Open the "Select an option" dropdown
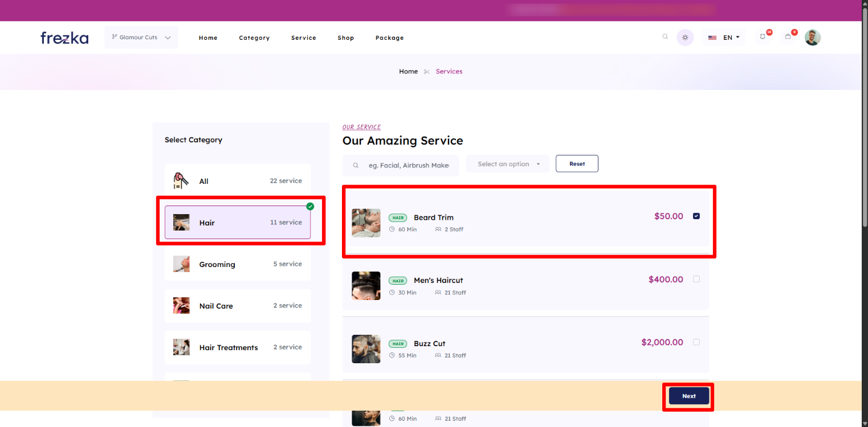868x427 pixels. click(508, 164)
